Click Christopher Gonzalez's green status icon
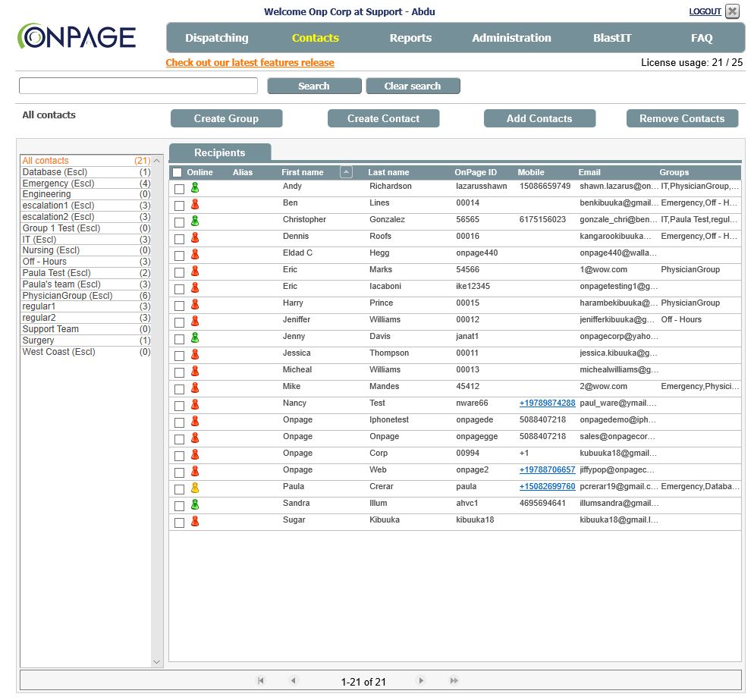The width and height of the screenshot is (754, 700). tap(195, 221)
